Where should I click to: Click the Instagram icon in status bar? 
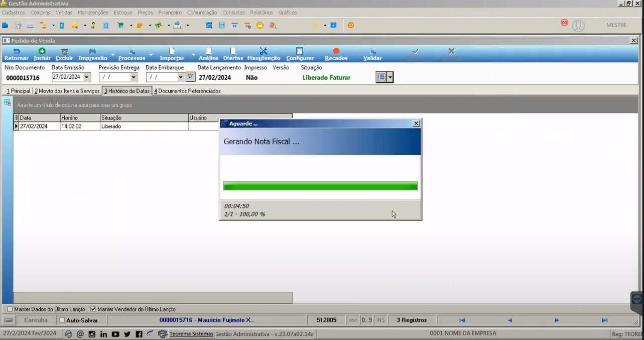(x=92, y=334)
